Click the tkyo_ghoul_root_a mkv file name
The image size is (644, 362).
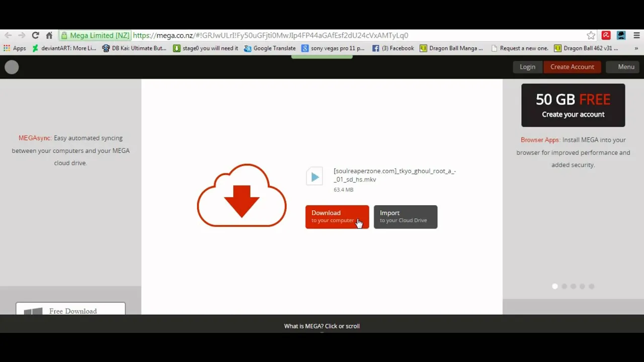tap(394, 175)
